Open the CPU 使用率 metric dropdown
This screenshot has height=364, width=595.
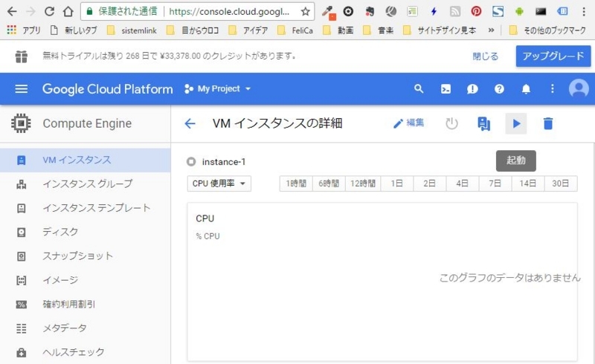pyautogui.click(x=219, y=183)
